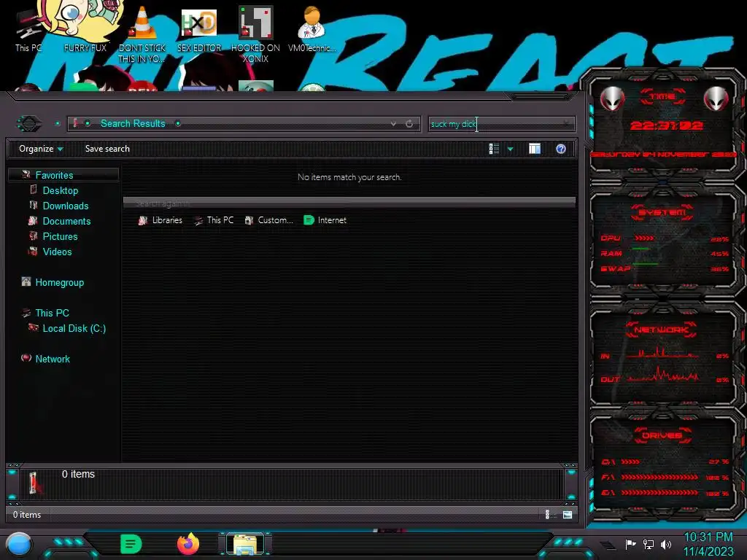Click the back navigation button in Explorer
This screenshot has height=560, width=747.
29,124
